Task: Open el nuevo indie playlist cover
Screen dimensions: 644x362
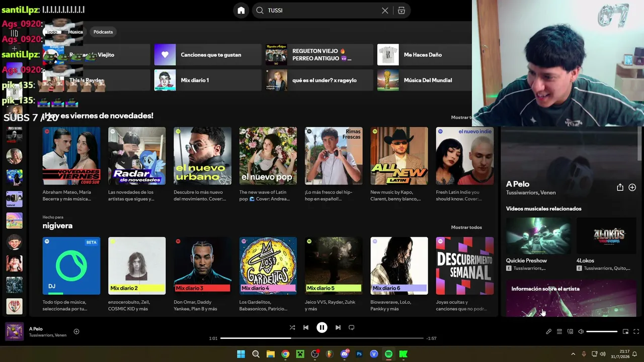Action: tap(465, 156)
